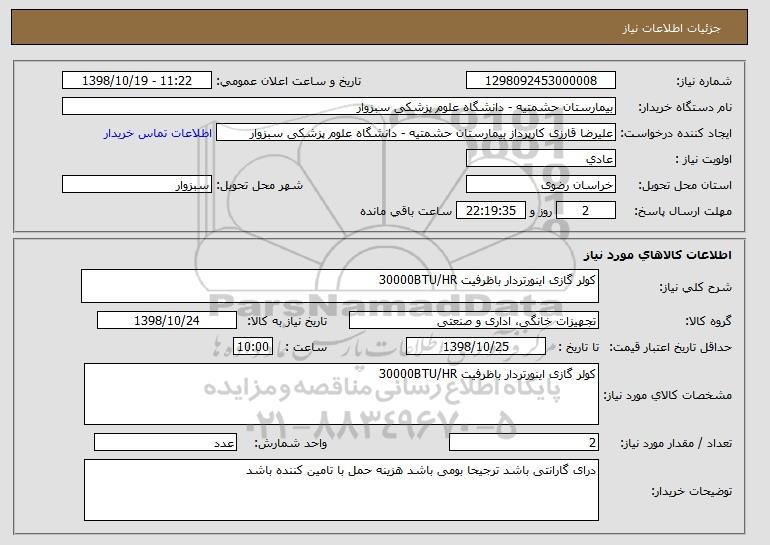Select the label مهلت ارسال پاسخ

coord(683,211)
